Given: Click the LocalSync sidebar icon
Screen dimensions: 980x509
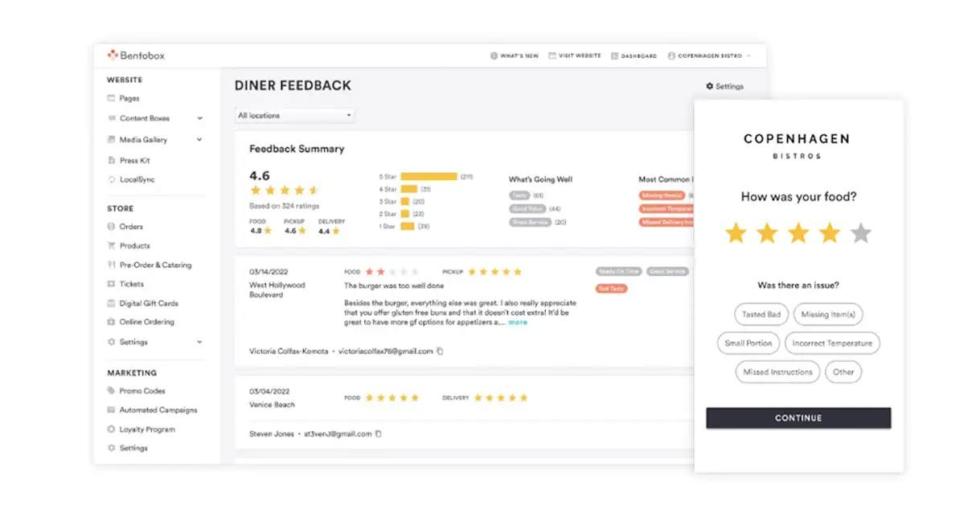Looking at the screenshot, I should [112, 179].
